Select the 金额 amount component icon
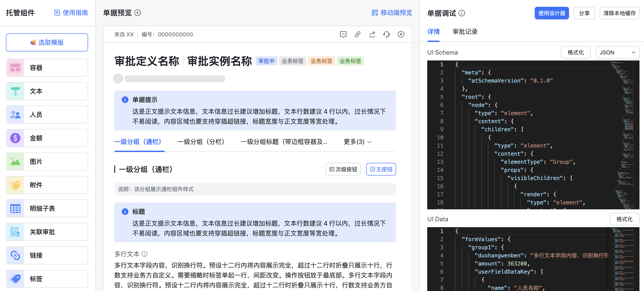This screenshot has width=644, height=291. [x=15, y=138]
